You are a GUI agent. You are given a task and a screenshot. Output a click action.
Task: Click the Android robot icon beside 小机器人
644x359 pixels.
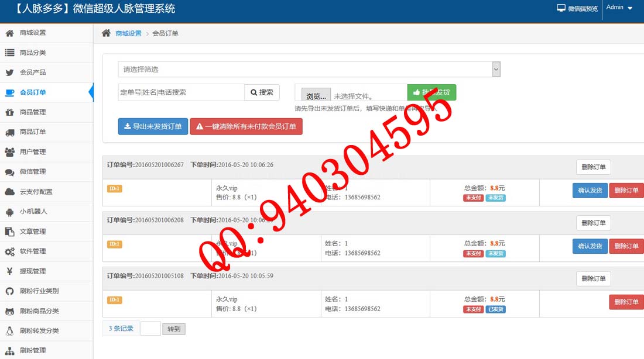pos(9,212)
